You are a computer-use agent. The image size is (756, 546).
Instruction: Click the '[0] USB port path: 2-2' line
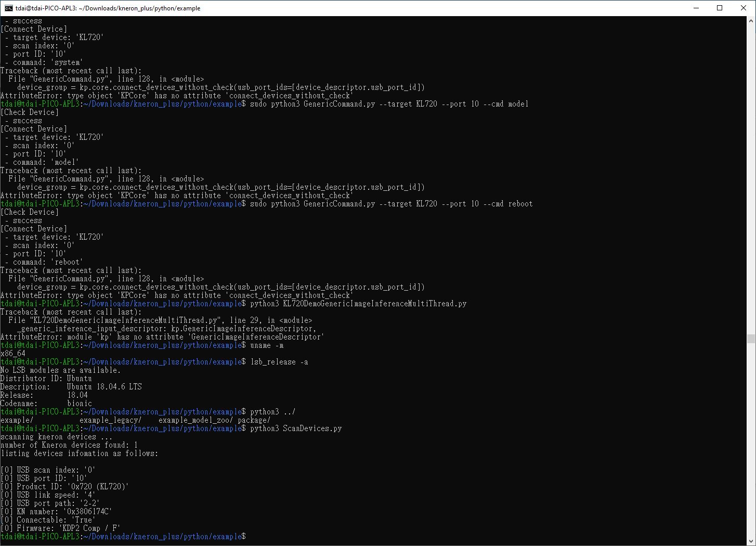pos(50,503)
